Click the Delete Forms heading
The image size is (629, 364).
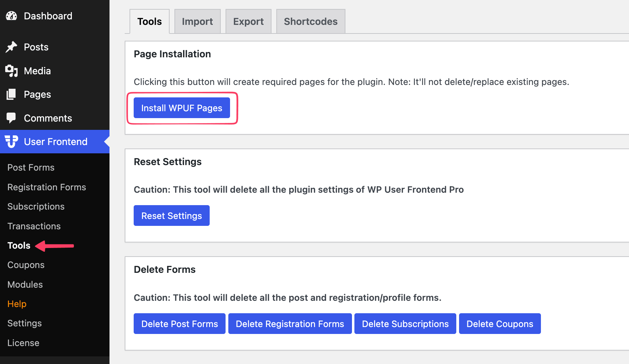pos(165,270)
